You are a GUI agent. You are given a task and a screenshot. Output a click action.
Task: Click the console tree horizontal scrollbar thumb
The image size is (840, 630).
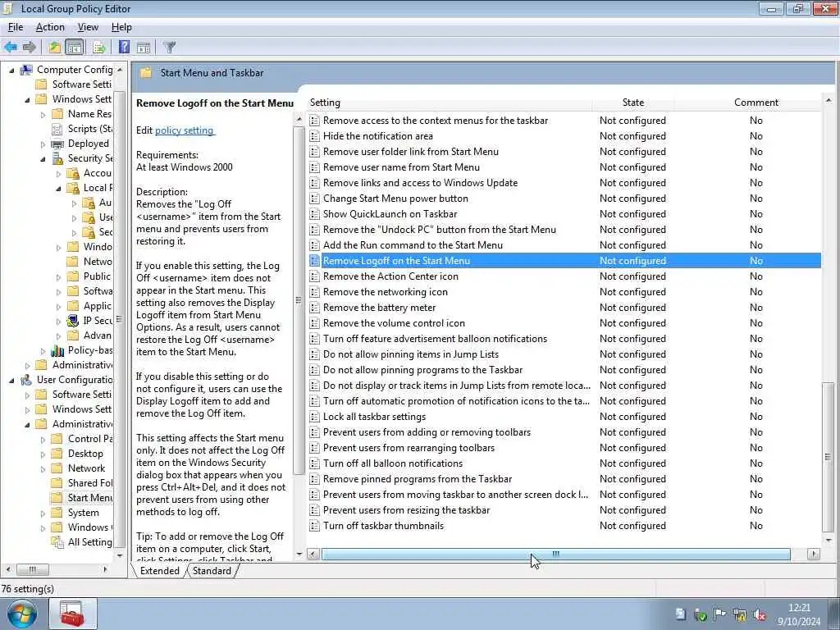pos(33,569)
